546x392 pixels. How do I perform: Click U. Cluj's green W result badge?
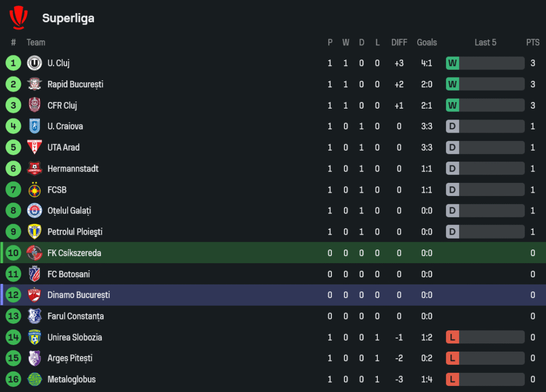452,63
